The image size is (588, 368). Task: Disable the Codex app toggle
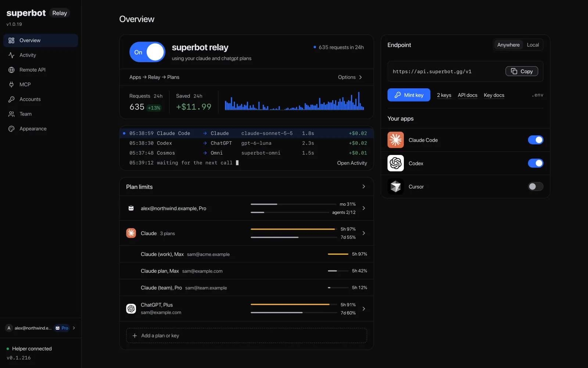535,163
